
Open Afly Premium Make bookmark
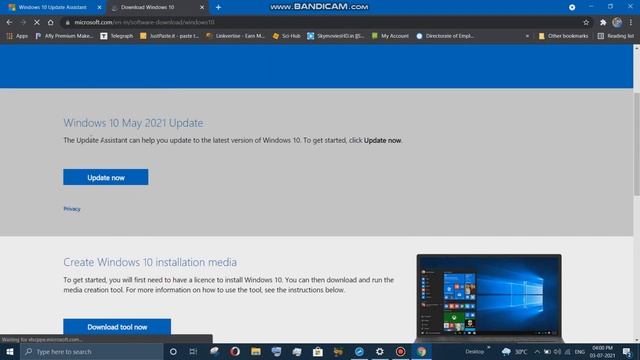click(x=64, y=36)
